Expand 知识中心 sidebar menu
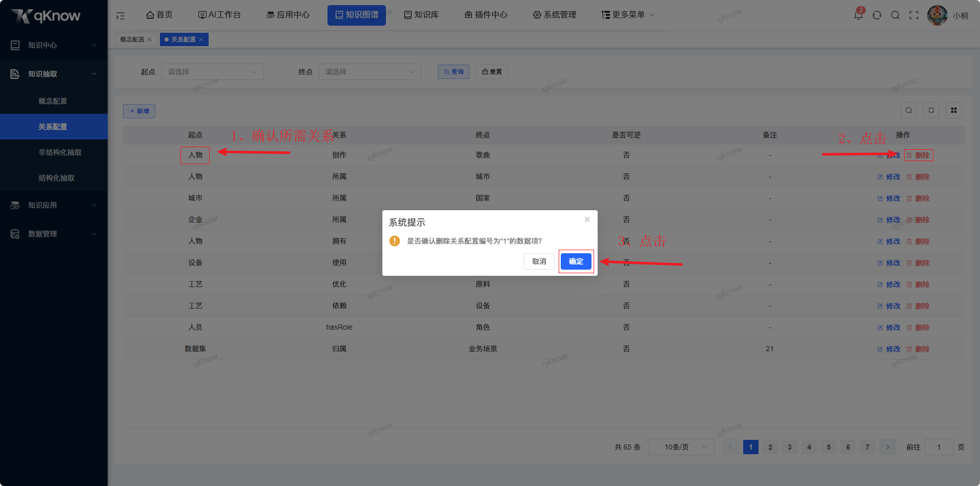 [x=54, y=45]
